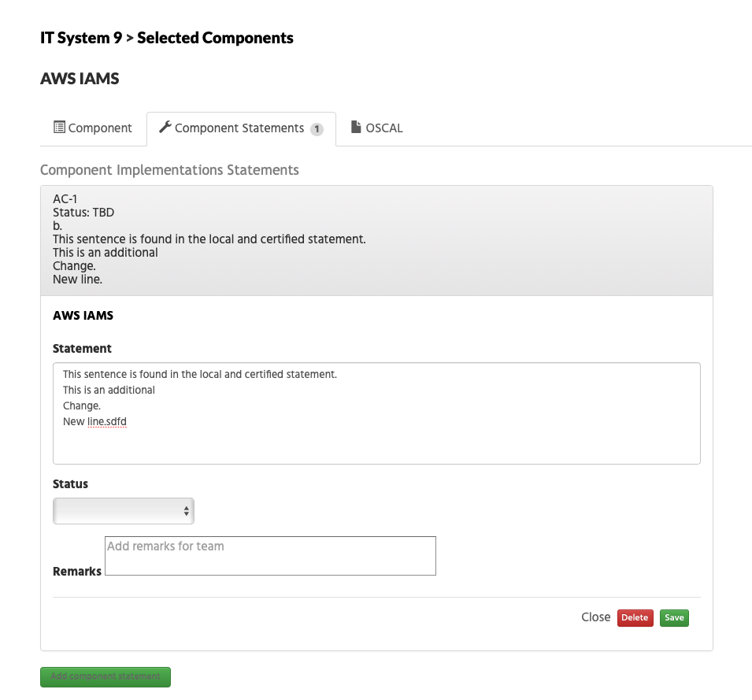Select the gray AC-1 statement summary box

376,239
